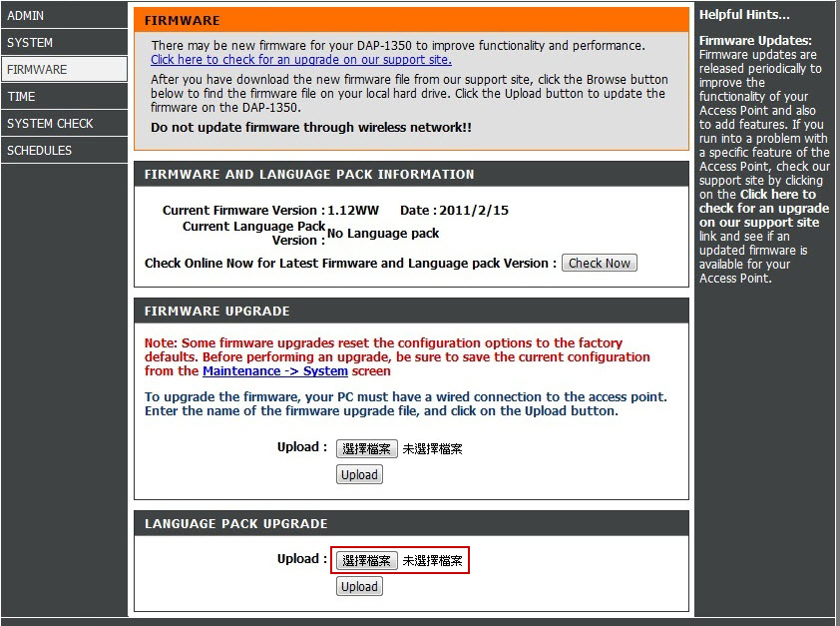Open the Maintenance -> System link
This screenshot has width=840, height=626.
click(274, 370)
